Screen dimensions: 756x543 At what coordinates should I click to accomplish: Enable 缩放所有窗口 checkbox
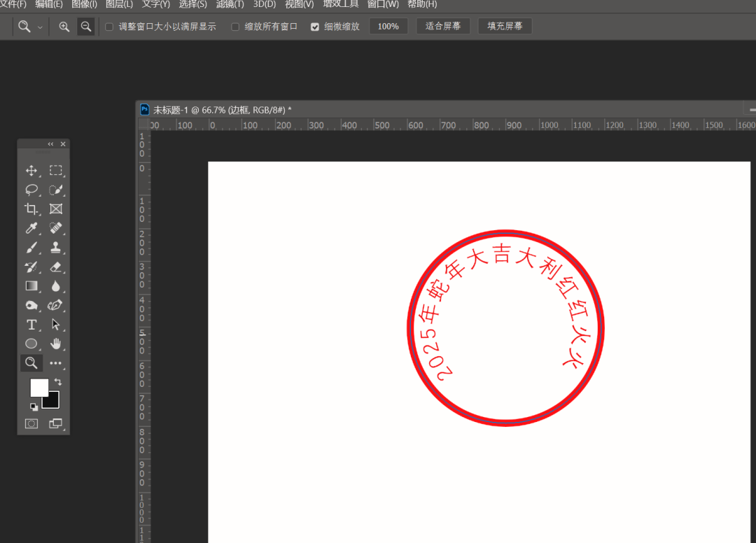(x=235, y=27)
